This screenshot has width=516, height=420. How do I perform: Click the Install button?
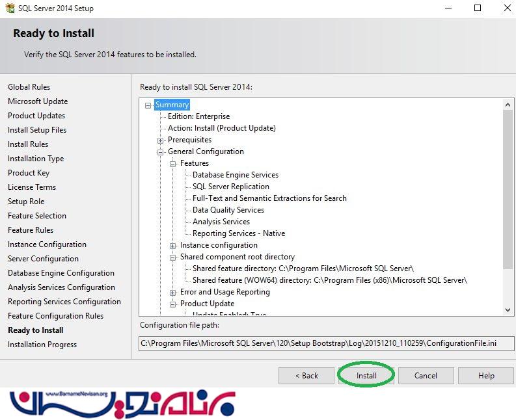[366, 376]
